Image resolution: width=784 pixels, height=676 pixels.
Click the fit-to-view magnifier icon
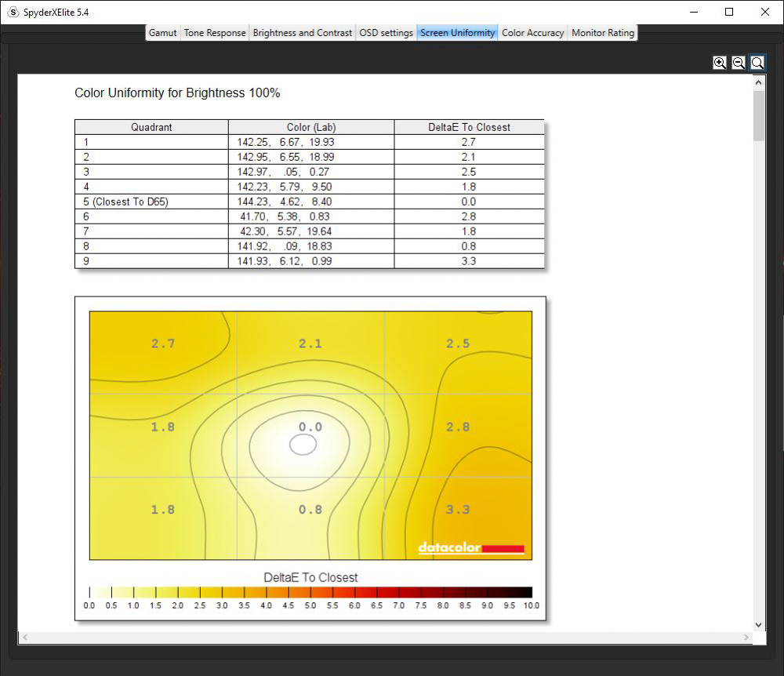point(757,63)
